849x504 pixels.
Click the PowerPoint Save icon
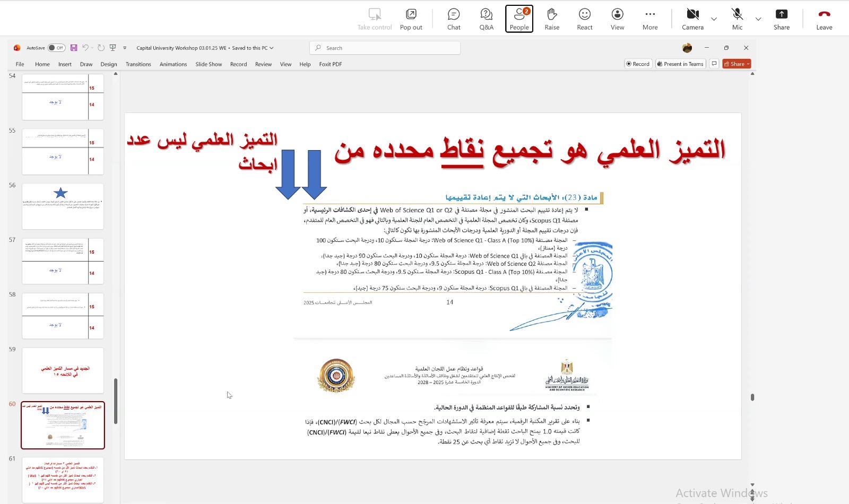74,48
